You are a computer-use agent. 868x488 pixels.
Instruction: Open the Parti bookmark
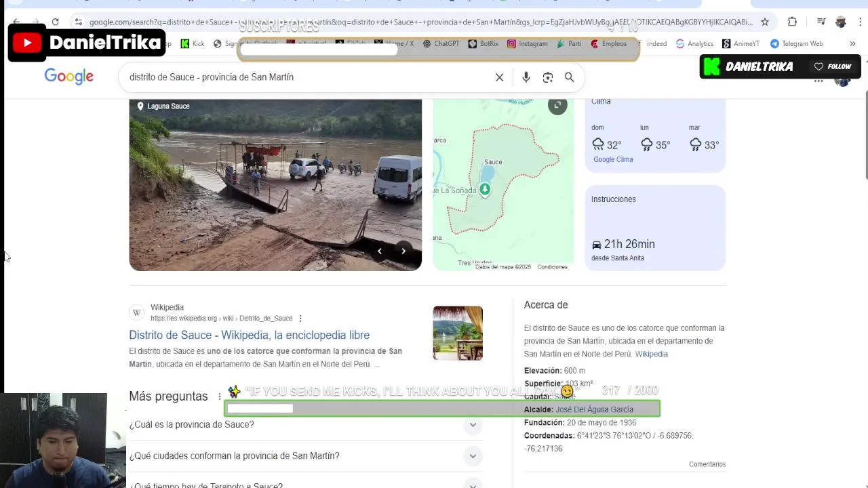pos(569,43)
